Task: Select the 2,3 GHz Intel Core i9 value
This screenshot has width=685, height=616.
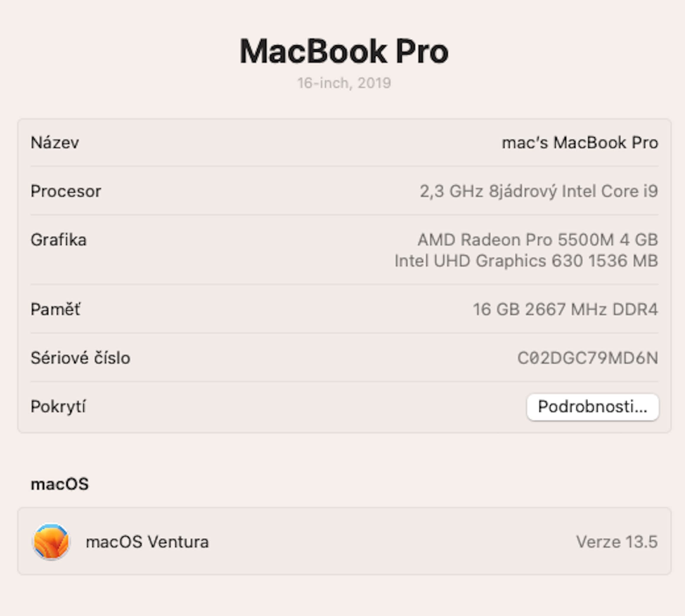Action: (x=538, y=191)
